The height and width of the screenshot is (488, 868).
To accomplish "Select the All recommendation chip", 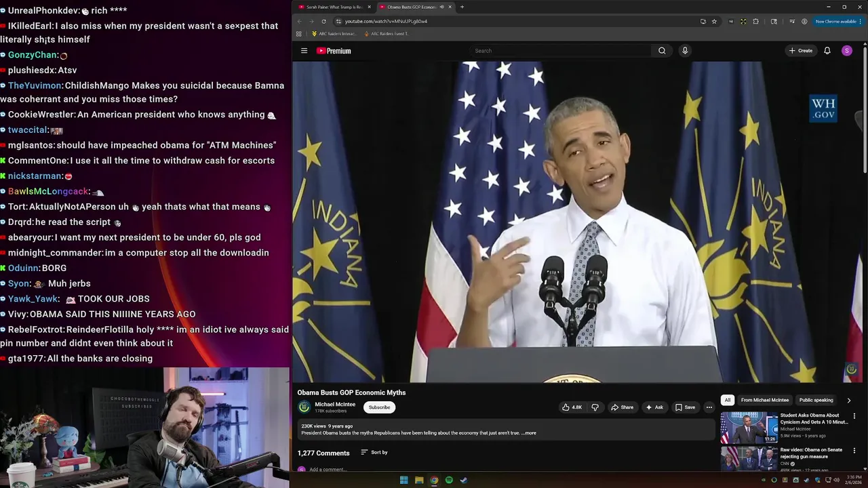I will (728, 400).
